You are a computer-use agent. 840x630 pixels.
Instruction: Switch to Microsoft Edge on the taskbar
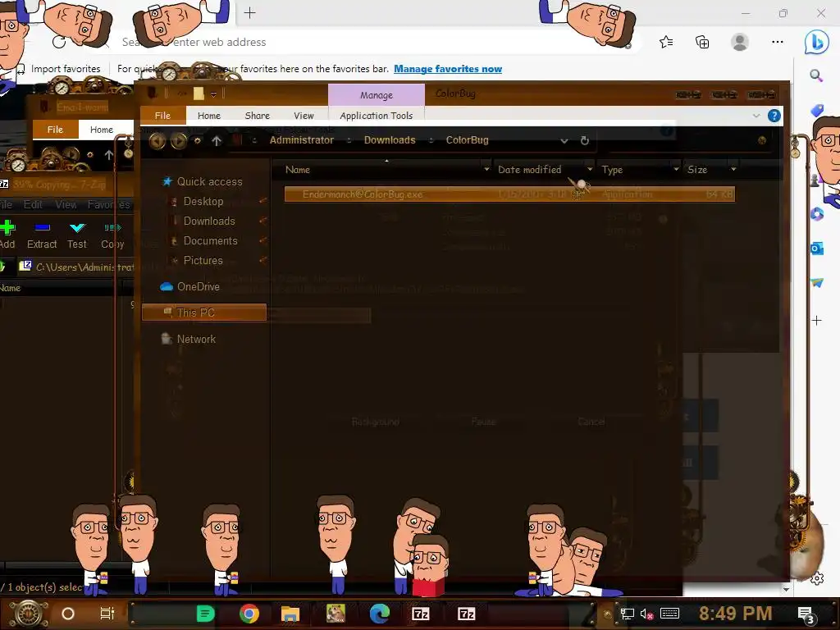coord(379,614)
